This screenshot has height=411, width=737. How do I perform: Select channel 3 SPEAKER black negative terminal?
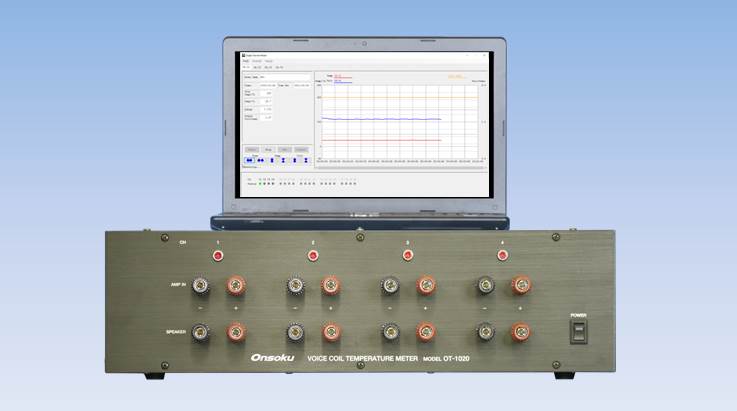pyautogui.click(x=390, y=332)
